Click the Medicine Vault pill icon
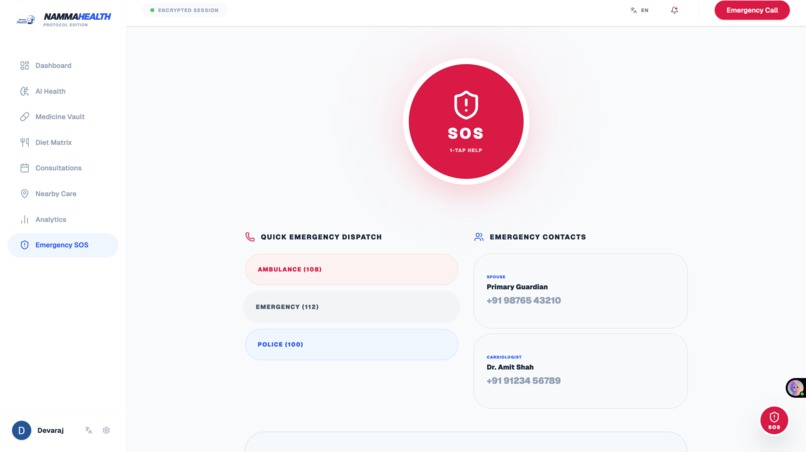The width and height of the screenshot is (806, 452). click(24, 117)
